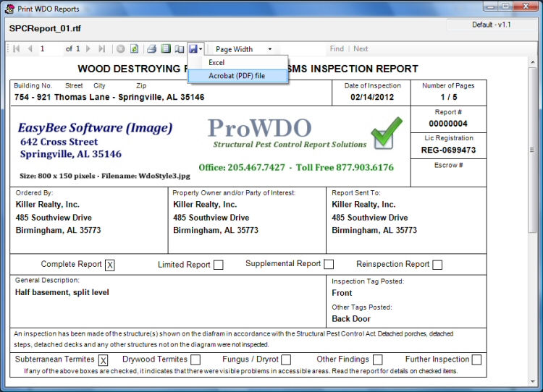This screenshot has width=543, height=392.
Task: Click 485 Southview Drive under Property Owner
Action: tap(211, 218)
